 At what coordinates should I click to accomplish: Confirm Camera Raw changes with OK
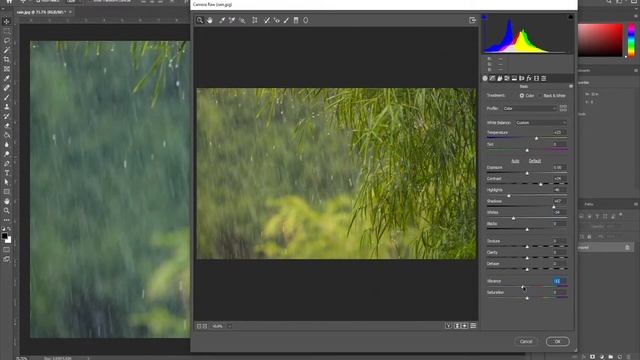point(558,341)
